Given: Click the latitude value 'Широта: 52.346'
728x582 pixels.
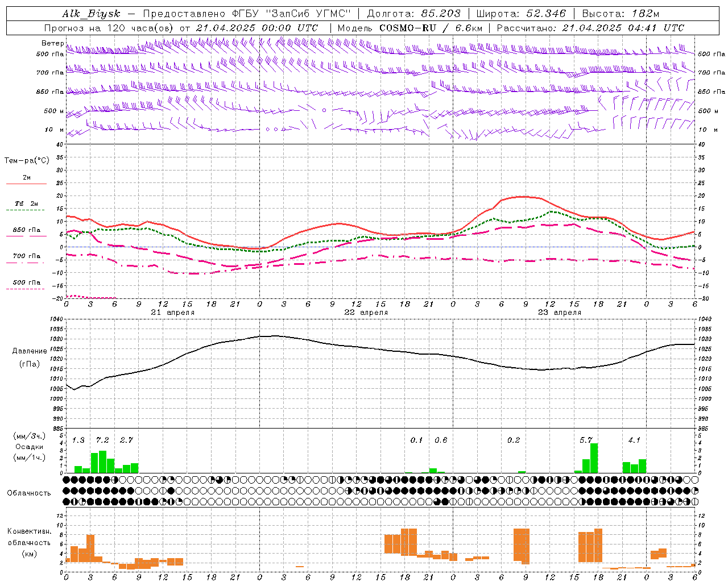Looking at the screenshot, I should coord(521,14).
